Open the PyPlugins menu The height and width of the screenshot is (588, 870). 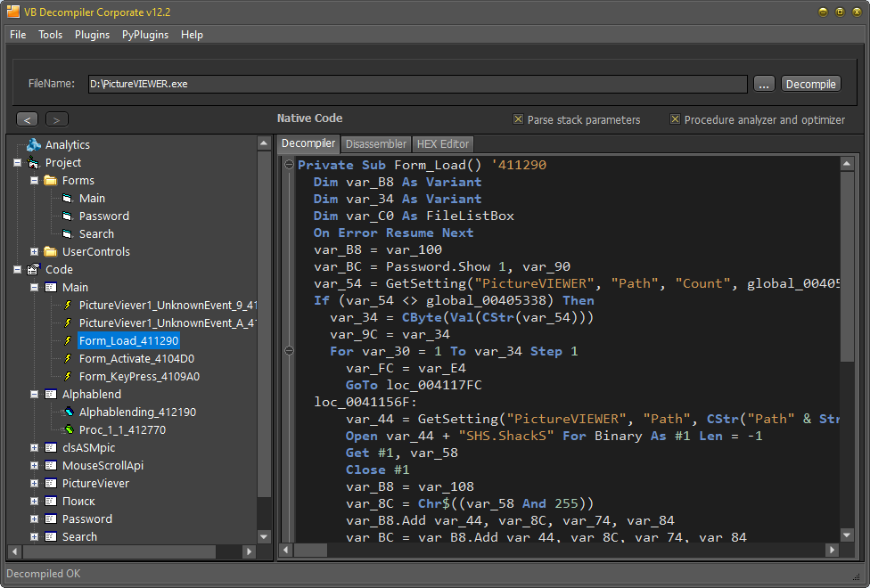(144, 35)
